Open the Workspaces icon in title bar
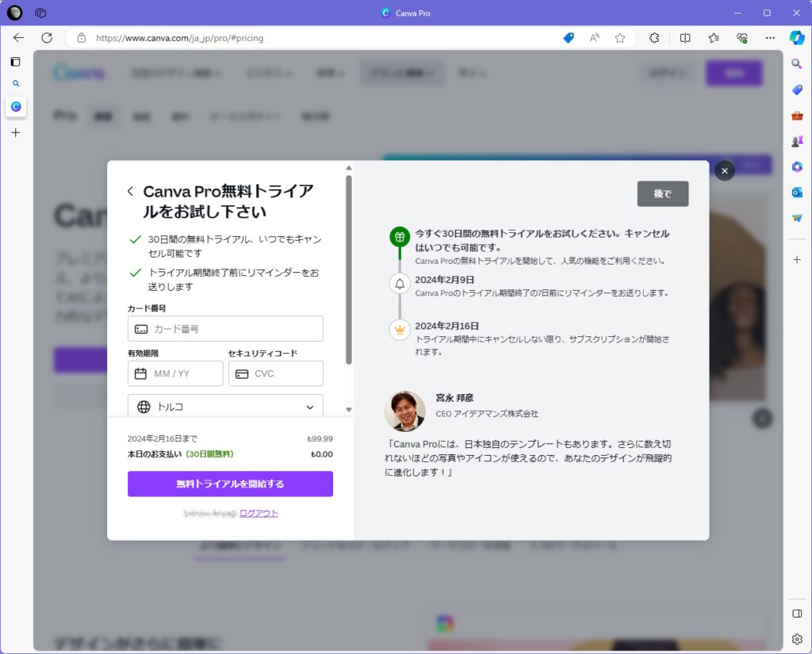This screenshot has height=654, width=812. coord(40,13)
